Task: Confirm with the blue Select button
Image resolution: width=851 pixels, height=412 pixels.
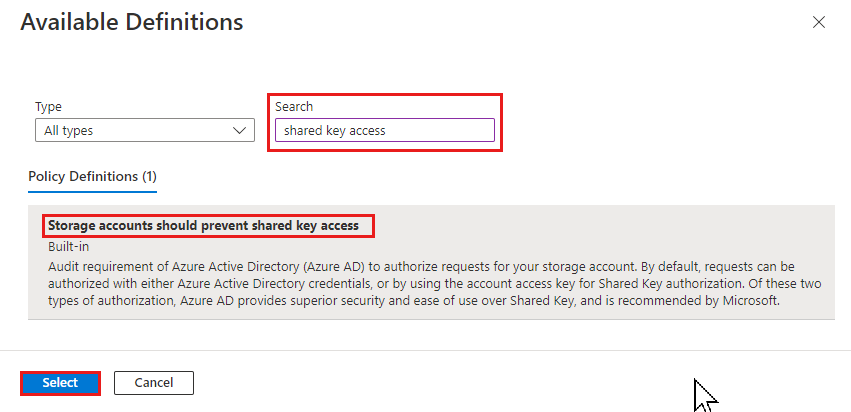Action: [60, 383]
